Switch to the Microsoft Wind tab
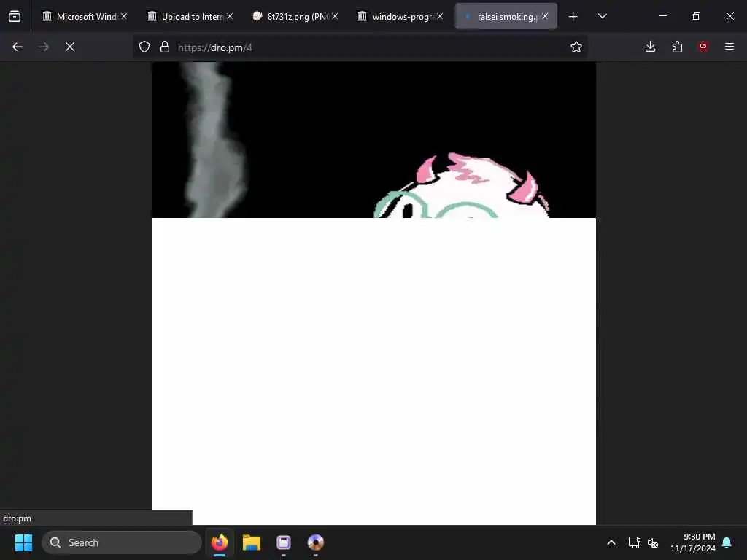The width and height of the screenshot is (747, 560). [x=85, y=17]
